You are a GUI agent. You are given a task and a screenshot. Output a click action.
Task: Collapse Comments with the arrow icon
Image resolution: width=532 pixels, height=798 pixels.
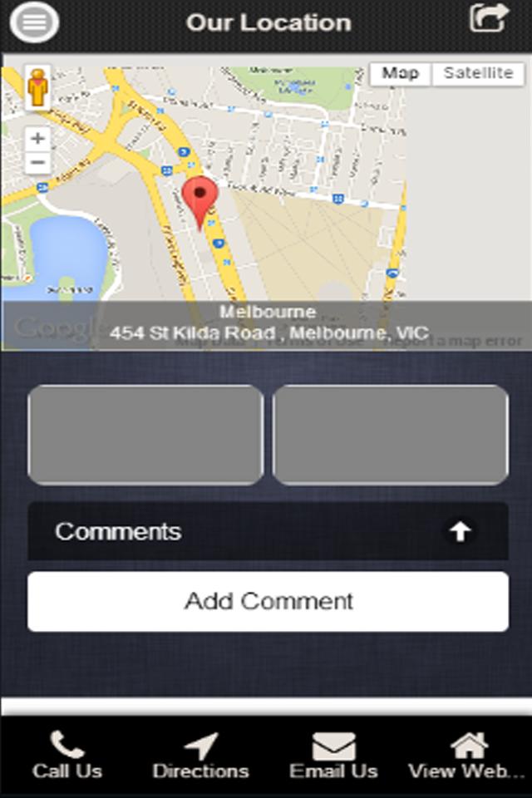(461, 532)
